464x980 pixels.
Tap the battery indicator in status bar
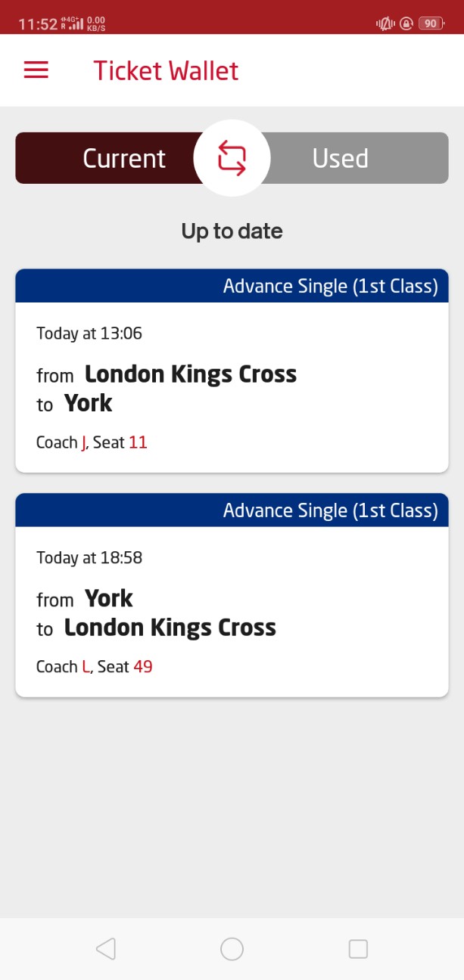point(431,23)
